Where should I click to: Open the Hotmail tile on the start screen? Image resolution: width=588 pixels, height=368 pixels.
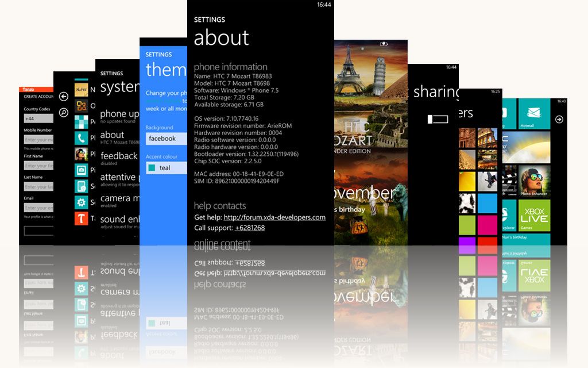(x=534, y=114)
